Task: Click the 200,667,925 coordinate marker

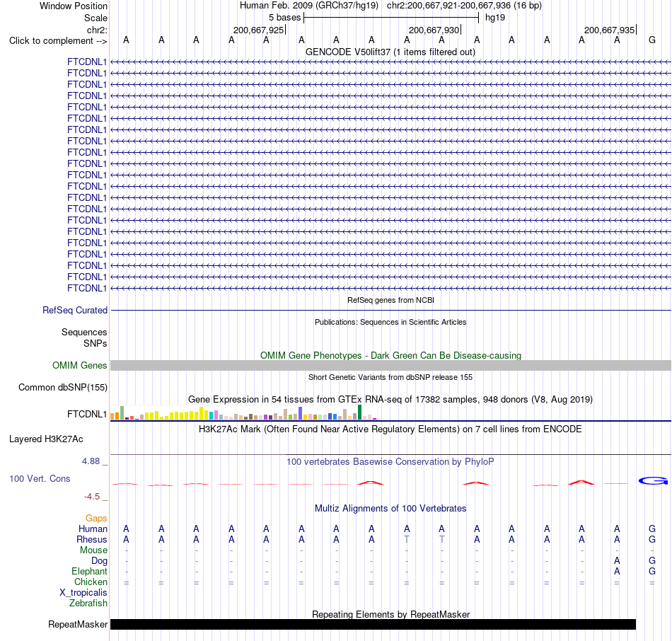Action: 258,30
